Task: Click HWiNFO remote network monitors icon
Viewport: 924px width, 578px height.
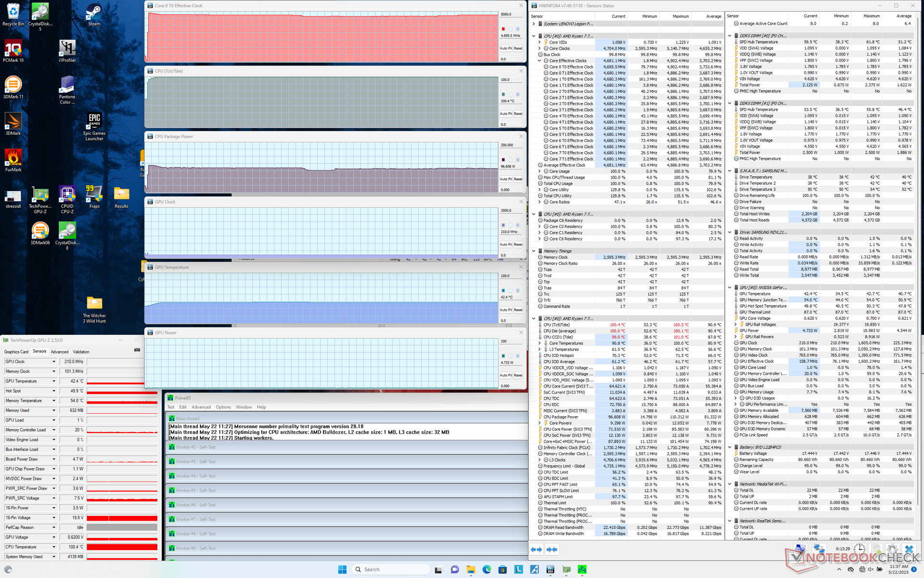Action: [x=818, y=549]
